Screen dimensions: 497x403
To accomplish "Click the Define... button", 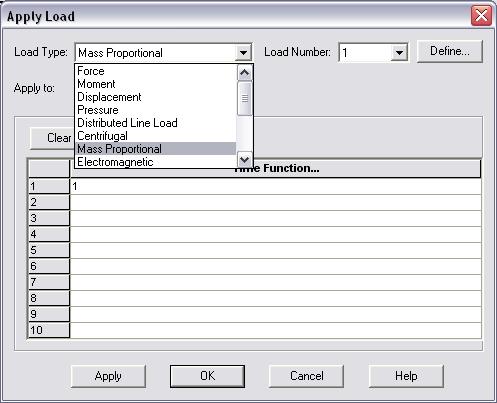I will click(x=449, y=51).
